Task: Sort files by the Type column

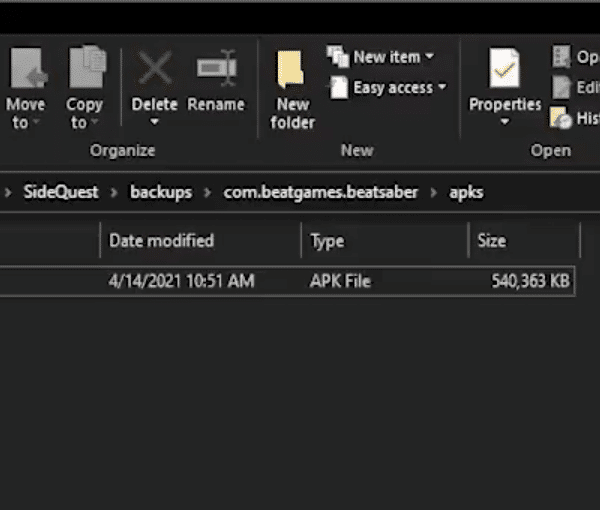Action: (x=385, y=241)
